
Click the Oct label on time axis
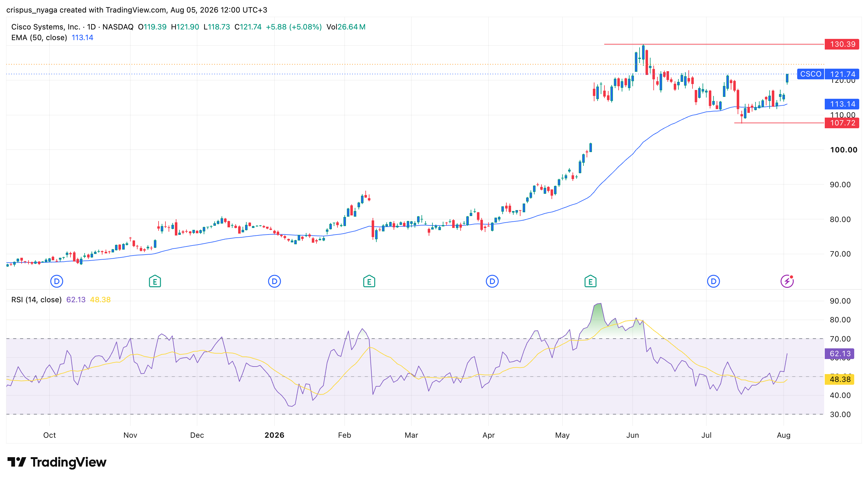click(x=50, y=435)
